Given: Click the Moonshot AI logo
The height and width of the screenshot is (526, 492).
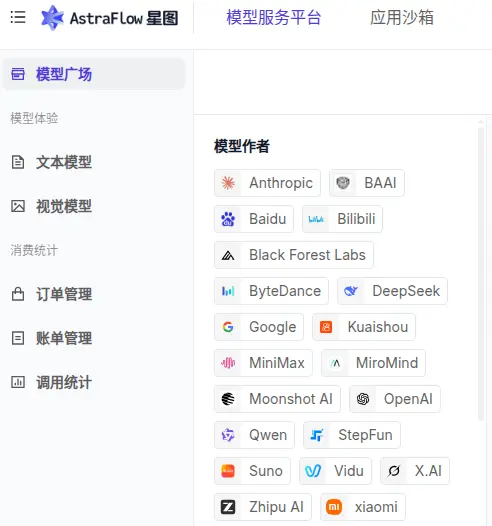Looking at the screenshot, I should point(228,399).
